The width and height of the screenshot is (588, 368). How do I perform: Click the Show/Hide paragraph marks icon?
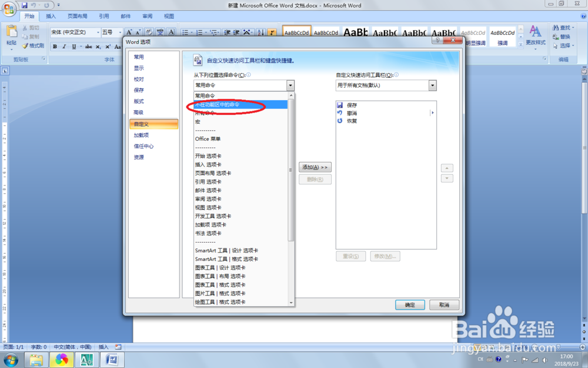[x=272, y=32]
